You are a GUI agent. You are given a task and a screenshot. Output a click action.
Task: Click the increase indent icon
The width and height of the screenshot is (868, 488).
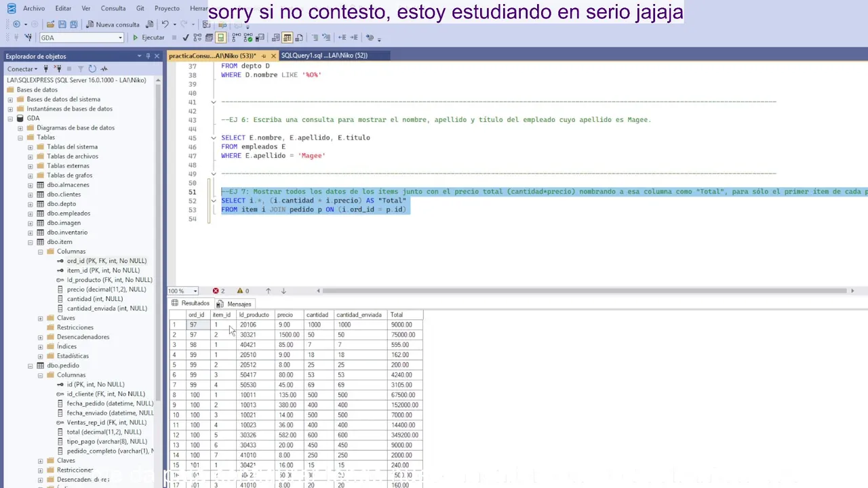click(x=354, y=38)
